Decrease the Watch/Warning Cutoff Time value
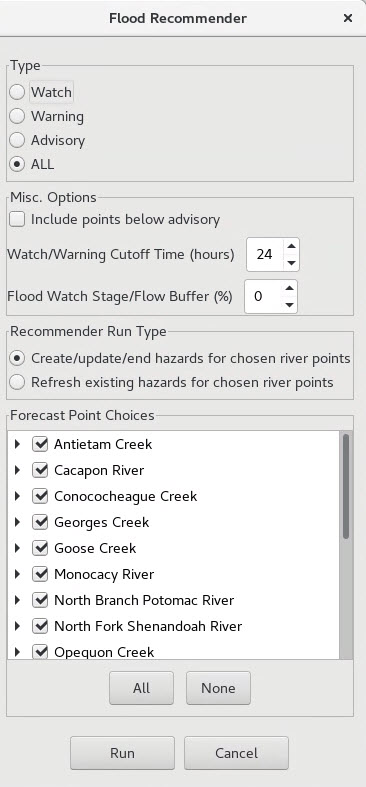Viewport: 366px width, 787px height. (291, 263)
